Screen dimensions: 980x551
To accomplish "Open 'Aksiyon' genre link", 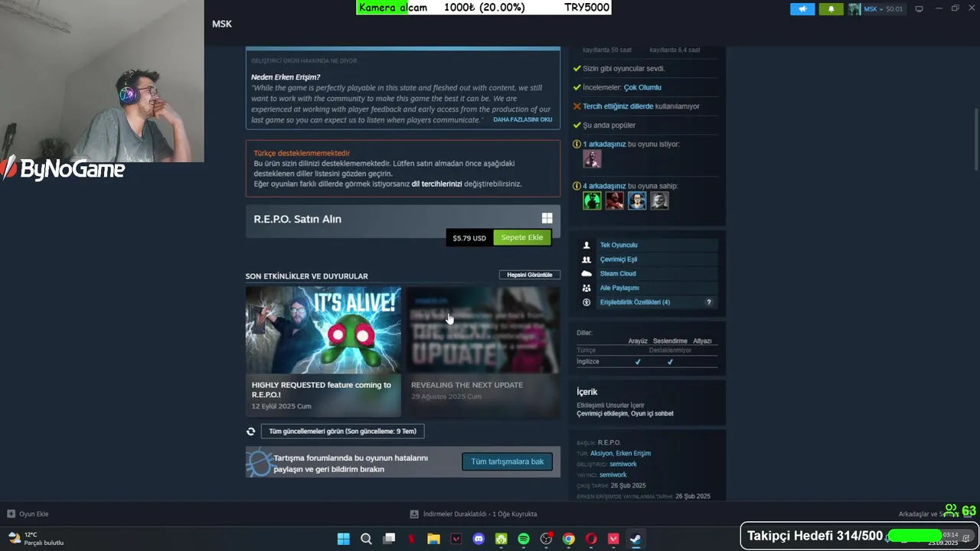I will [x=602, y=453].
